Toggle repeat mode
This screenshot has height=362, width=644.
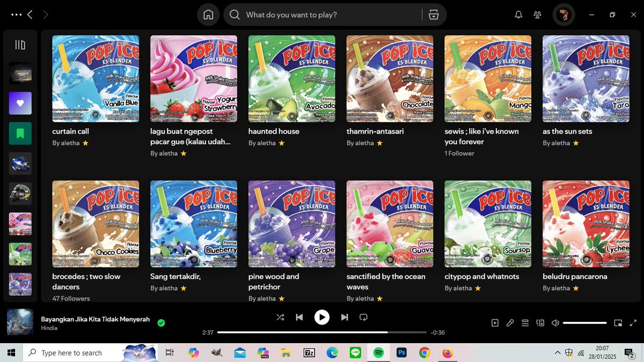click(363, 317)
